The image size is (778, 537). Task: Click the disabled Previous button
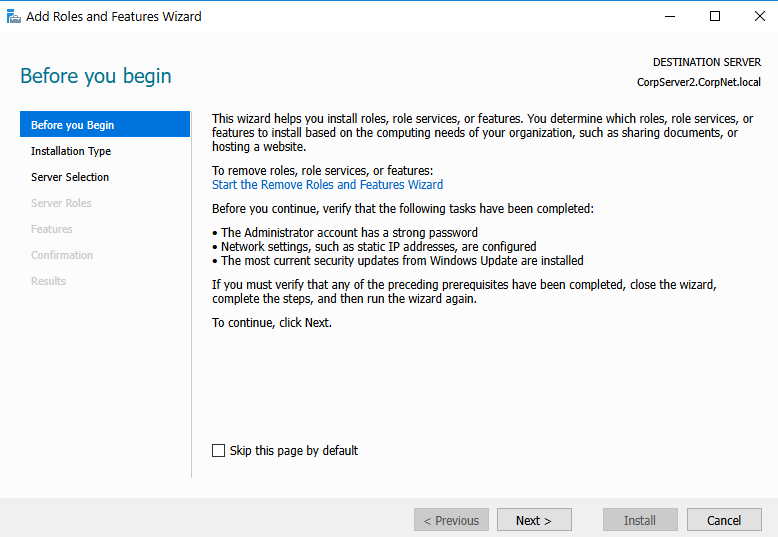pos(451,520)
